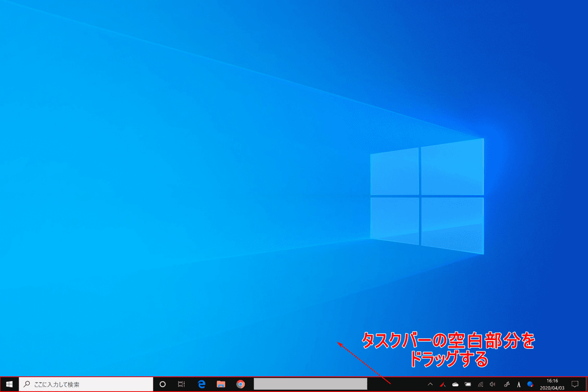Image resolution: width=588 pixels, height=392 pixels.
Task: Click the pen input tray icon
Action: [507, 384]
